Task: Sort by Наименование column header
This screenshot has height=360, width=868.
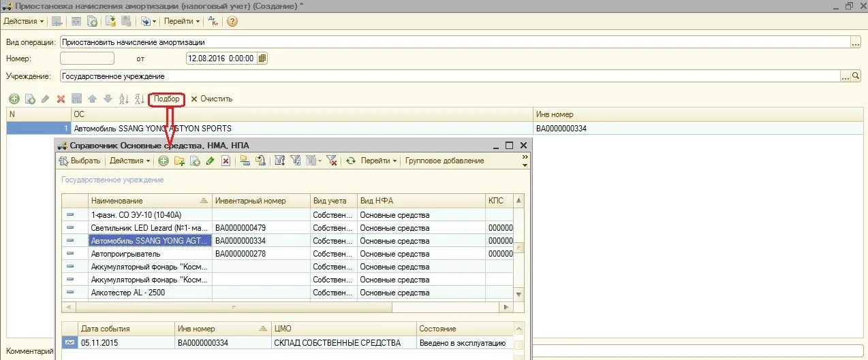Action: pyautogui.click(x=151, y=201)
